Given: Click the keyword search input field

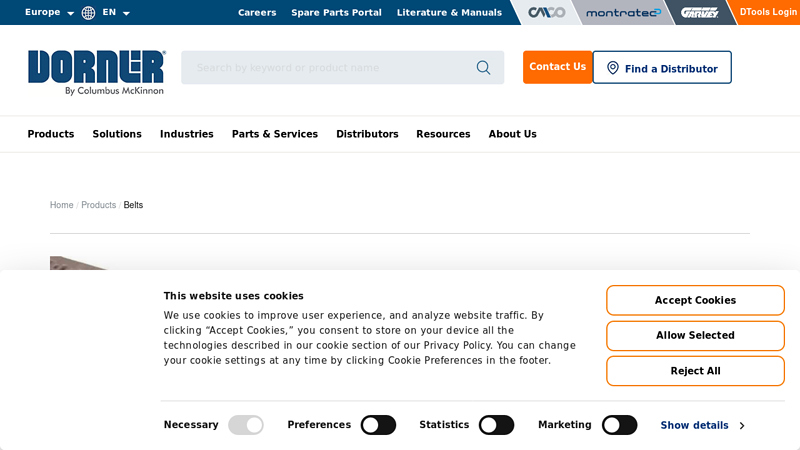Looking at the screenshot, I should pos(330,68).
